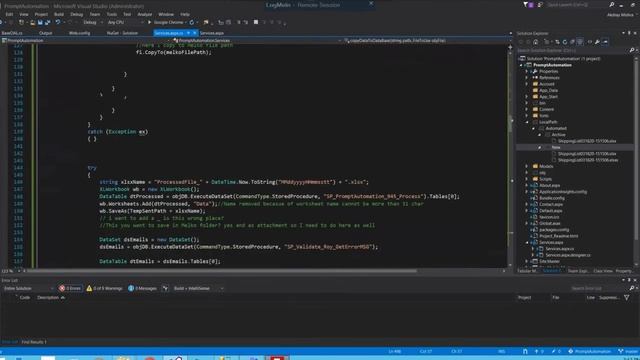Expand the References node
The height and width of the screenshot is (360, 640).
pos(527,78)
